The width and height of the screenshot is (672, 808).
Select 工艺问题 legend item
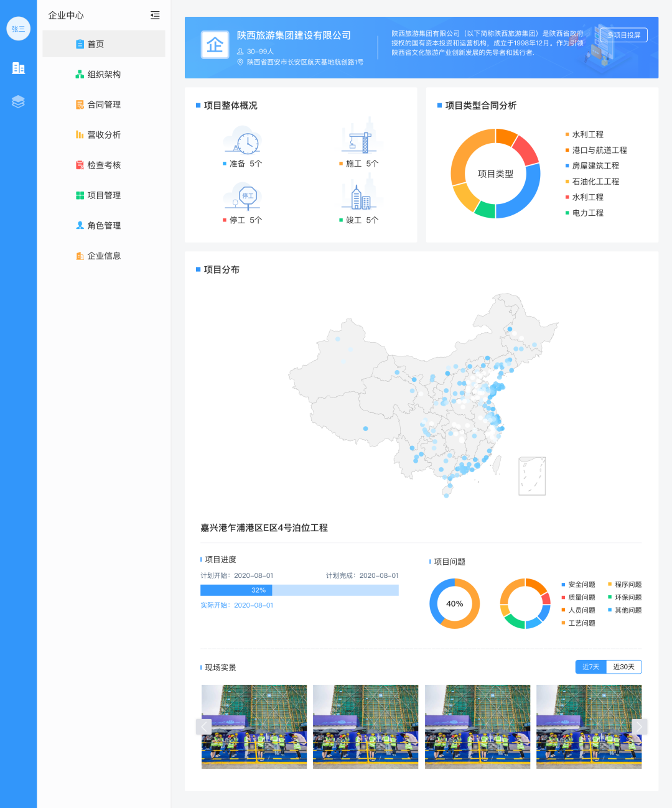click(578, 623)
